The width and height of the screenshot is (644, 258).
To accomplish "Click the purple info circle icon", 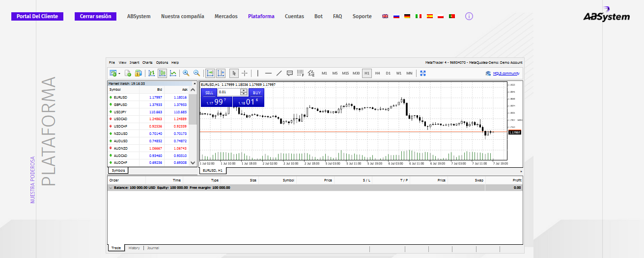I will pos(469,16).
